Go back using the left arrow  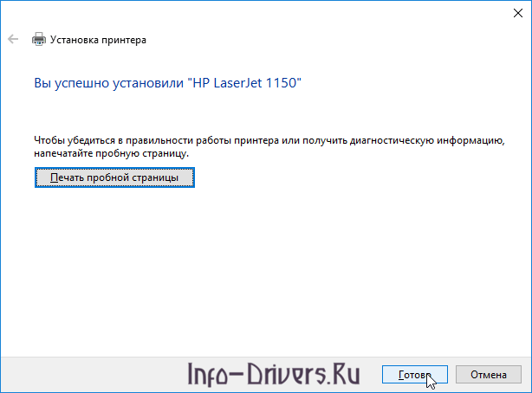click(13, 39)
